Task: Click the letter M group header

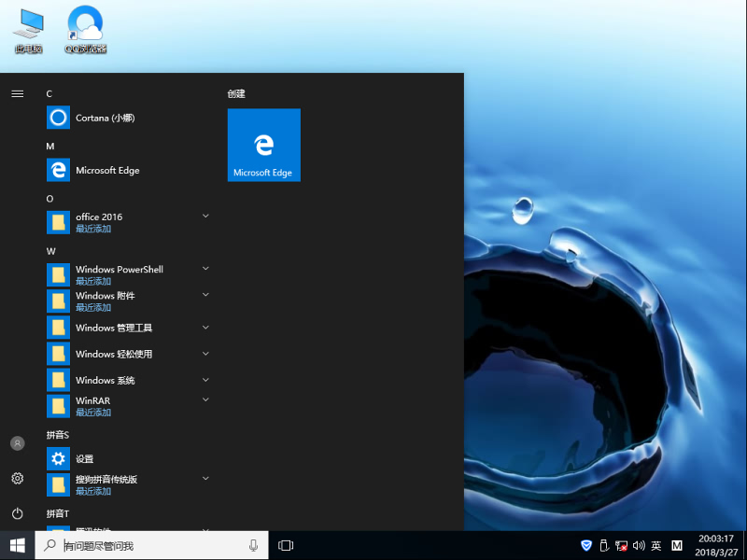Action: tap(50, 147)
